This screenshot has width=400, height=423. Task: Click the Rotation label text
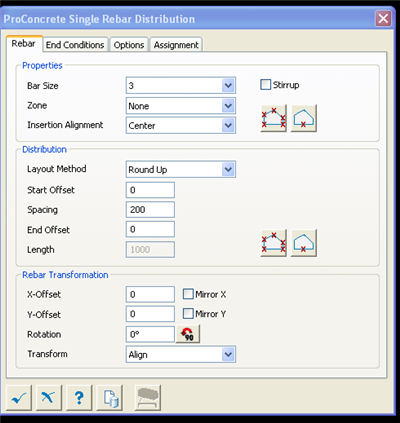tap(44, 334)
